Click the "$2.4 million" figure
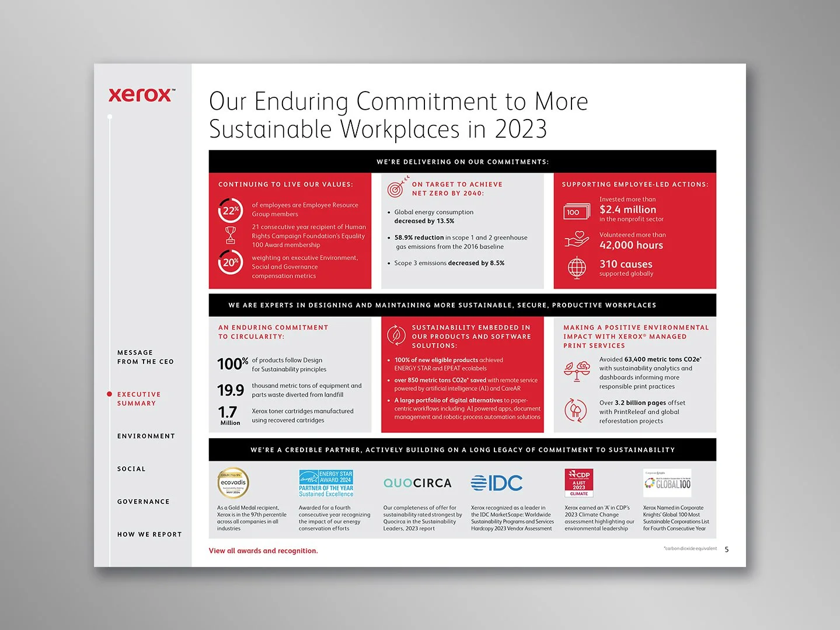Image resolution: width=840 pixels, height=630 pixels. tap(628, 209)
